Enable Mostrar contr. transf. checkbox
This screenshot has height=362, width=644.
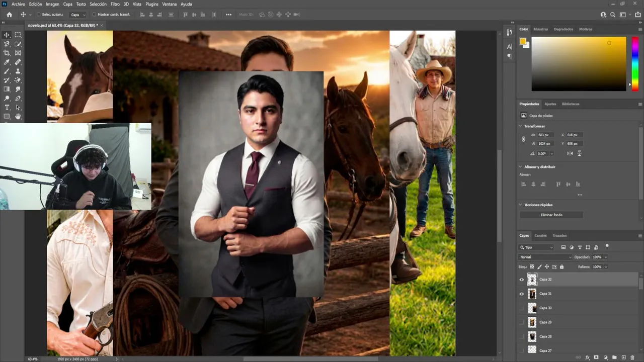point(94,15)
